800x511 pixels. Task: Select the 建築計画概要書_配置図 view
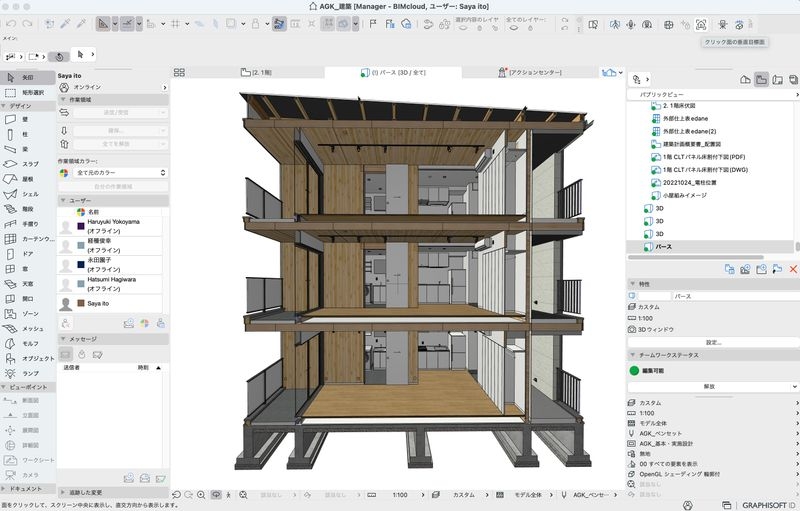tap(686, 144)
